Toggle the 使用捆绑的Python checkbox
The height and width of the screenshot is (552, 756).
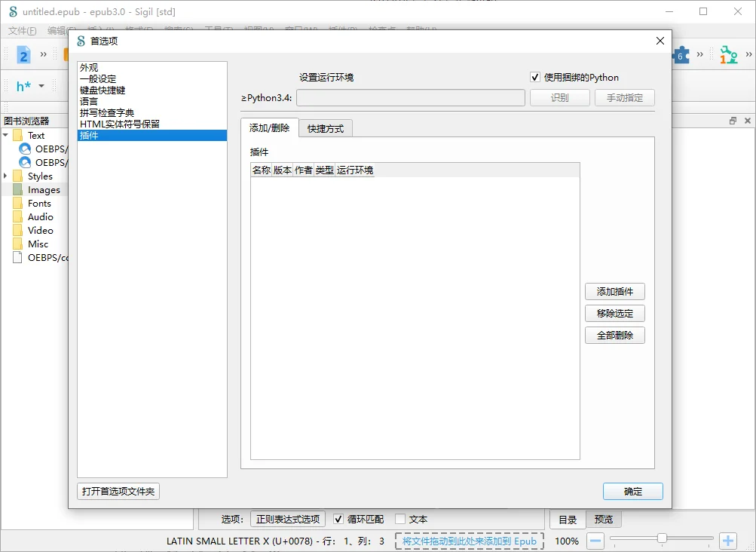tap(534, 77)
